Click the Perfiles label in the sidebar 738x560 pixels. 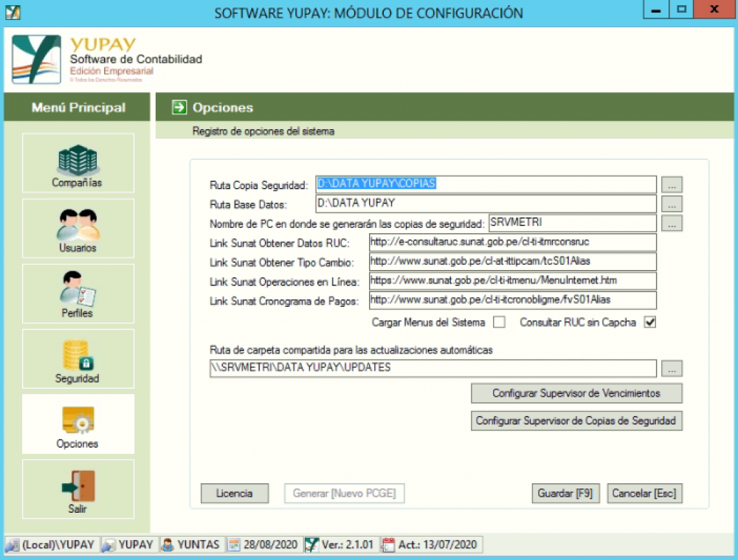(77, 313)
